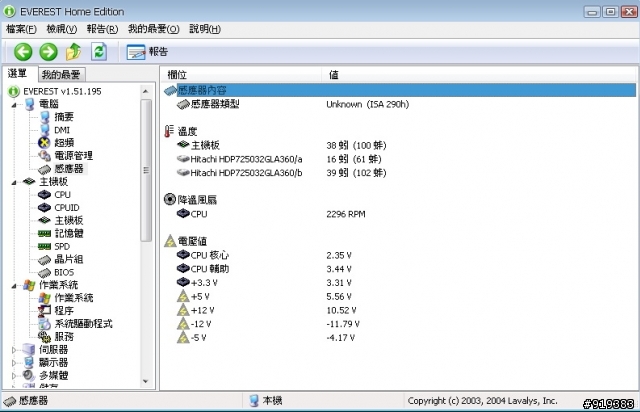Click the 晶片組 chipset icon
This screenshot has height=412, width=640.
[44, 260]
